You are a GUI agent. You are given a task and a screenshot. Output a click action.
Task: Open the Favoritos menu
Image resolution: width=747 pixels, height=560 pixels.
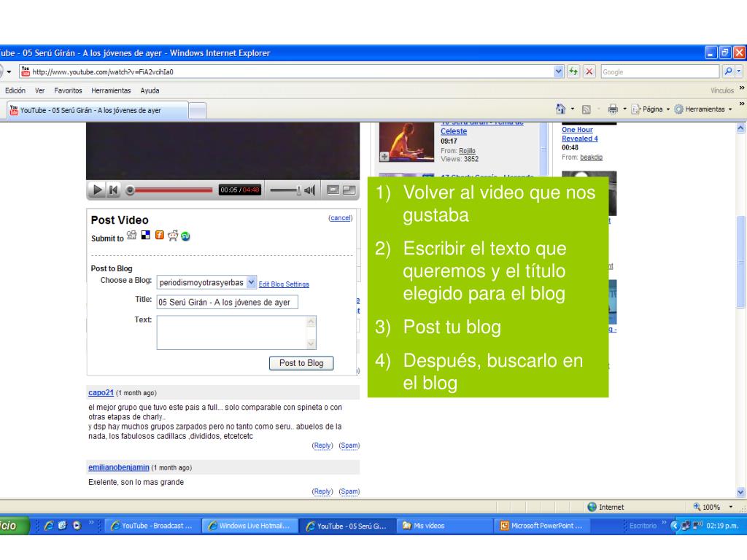click(68, 90)
